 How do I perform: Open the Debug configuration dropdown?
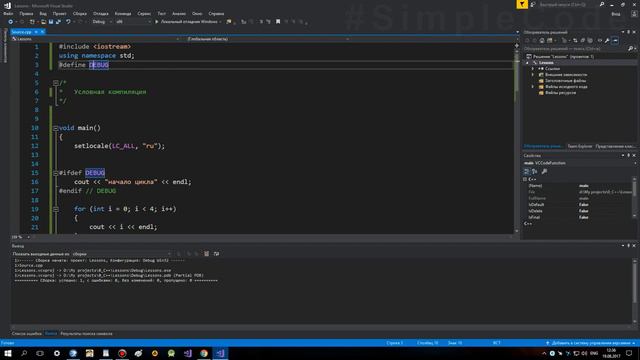pos(102,22)
